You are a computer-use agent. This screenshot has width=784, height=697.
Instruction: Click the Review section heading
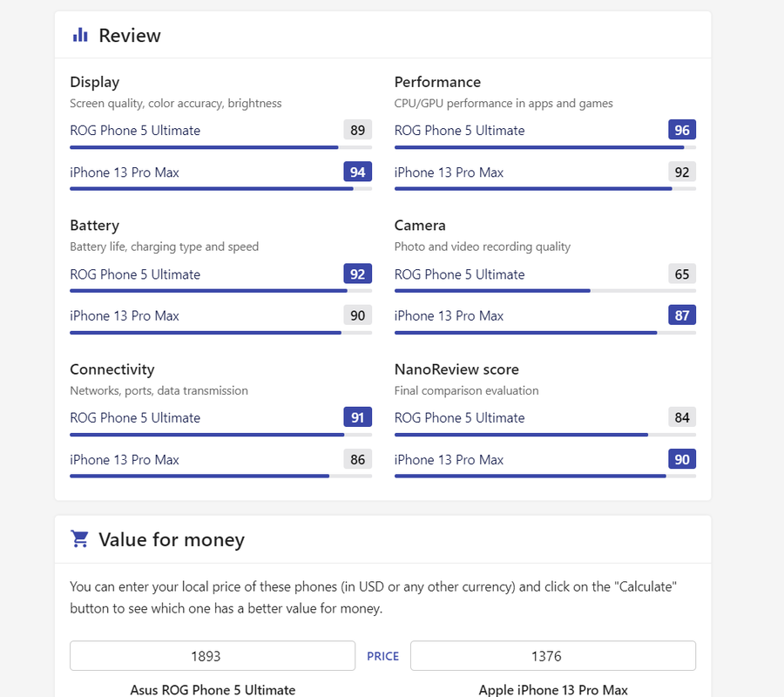[x=130, y=36]
